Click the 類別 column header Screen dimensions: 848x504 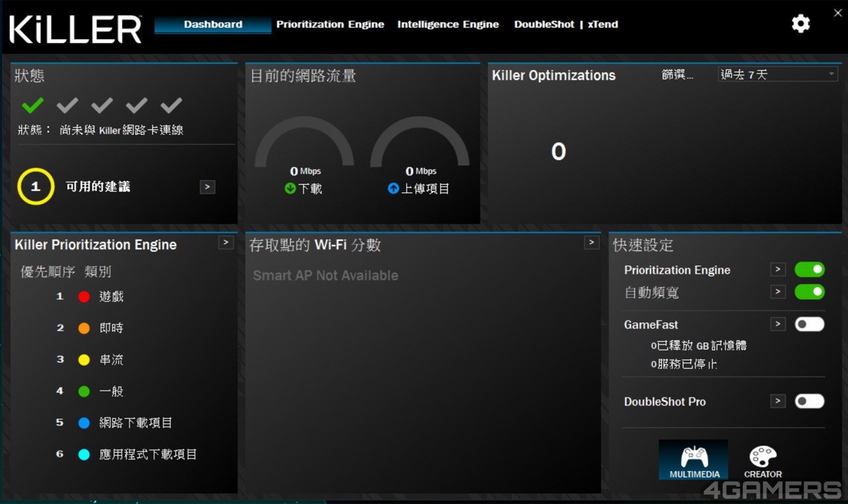click(97, 272)
